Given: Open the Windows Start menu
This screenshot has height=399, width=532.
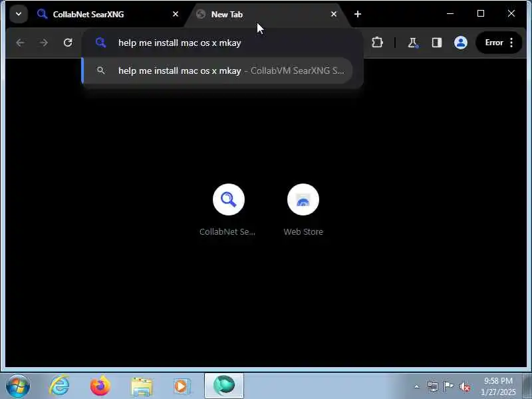Looking at the screenshot, I should (x=18, y=386).
